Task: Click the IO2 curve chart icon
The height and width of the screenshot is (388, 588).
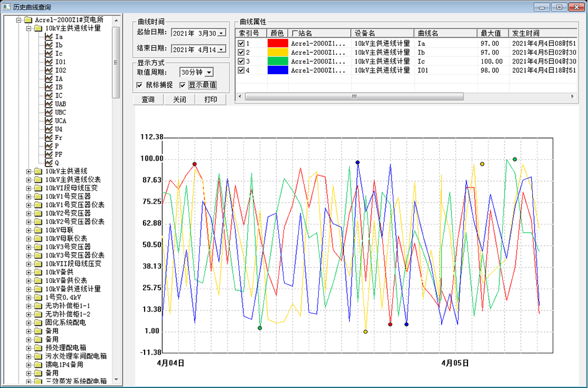Action: point(49,70)
